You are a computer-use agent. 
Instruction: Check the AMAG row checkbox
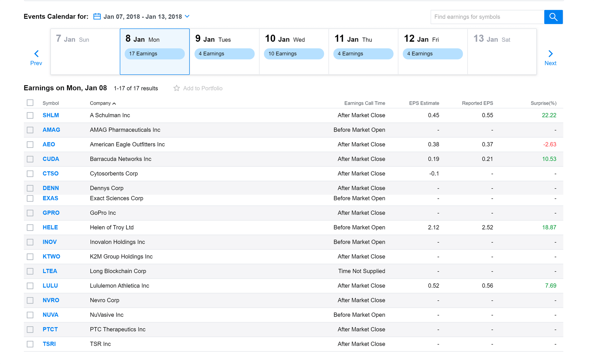[30, 130]
